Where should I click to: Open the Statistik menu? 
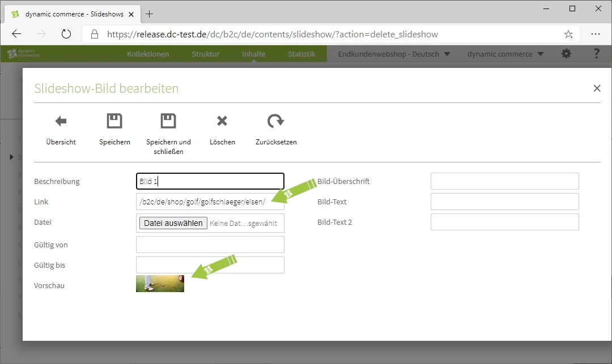coord(301,54)
